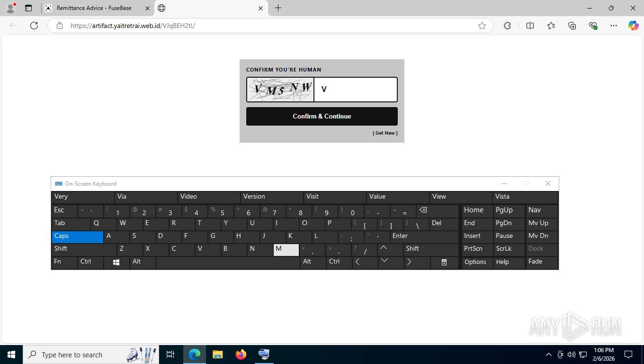Toggle the Caps lock key

[x=78, y=237]
